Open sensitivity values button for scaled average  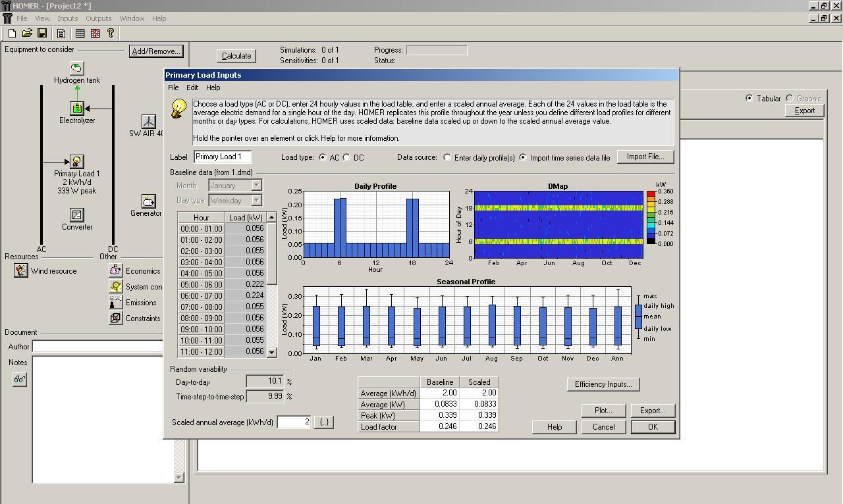click(324, 422)
